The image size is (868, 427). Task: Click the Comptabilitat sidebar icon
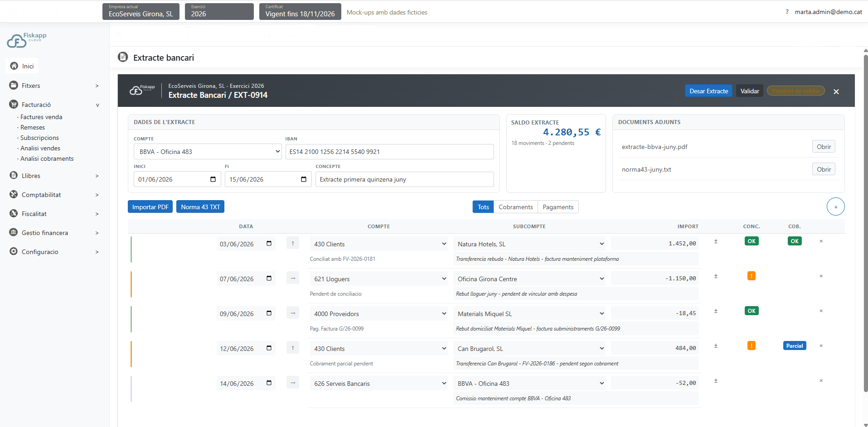coord(14,194)
